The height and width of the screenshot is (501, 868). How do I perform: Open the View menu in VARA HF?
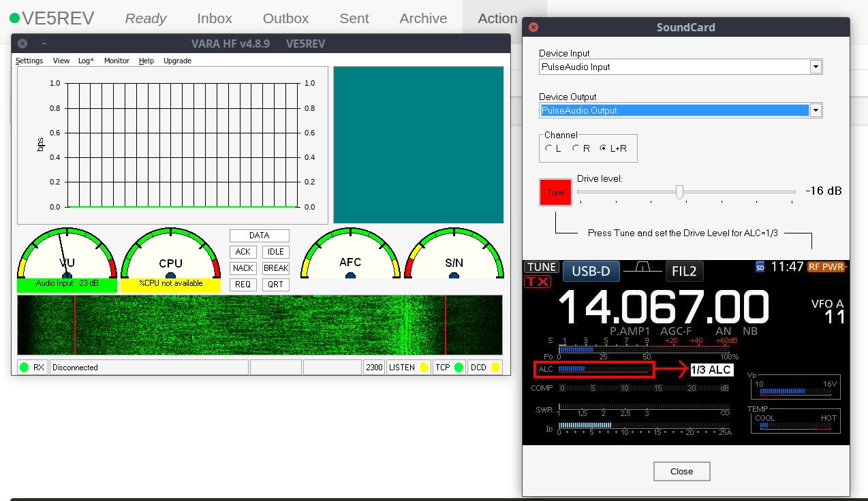[x=61, y=61]
